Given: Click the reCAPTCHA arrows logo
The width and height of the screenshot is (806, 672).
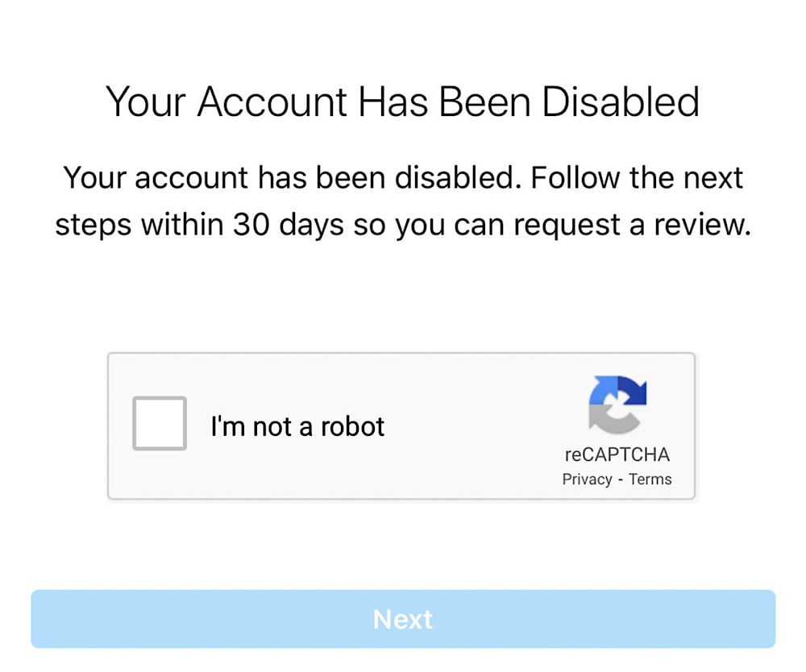Looking at the screenshot, I should pyautogui.click(x=617, y=405).
